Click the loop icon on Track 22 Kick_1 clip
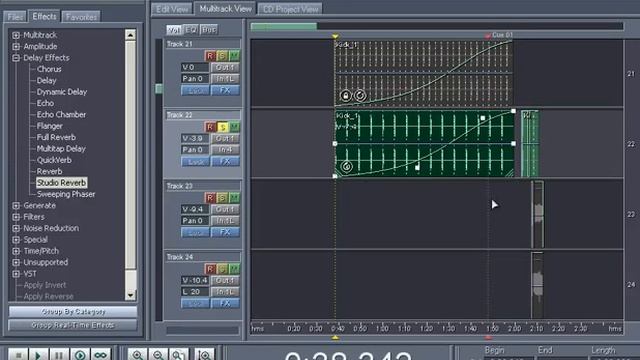 tap(347, 167)
